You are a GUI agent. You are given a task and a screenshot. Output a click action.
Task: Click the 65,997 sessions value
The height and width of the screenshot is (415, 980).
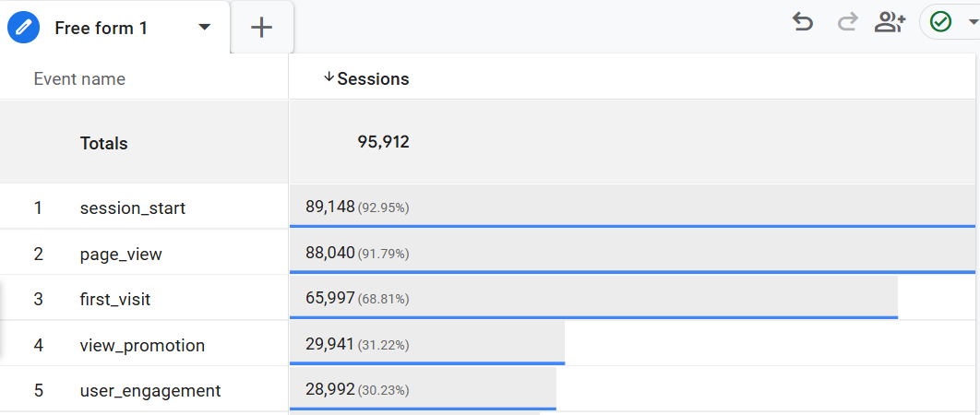tap(329, 299)
